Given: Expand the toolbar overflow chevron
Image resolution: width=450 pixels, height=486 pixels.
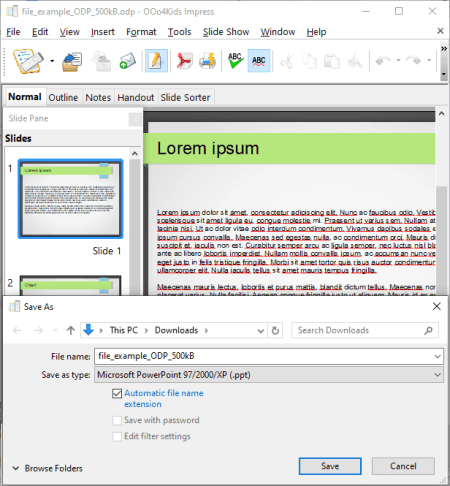Looking at the screenshot, I should 444,49.
